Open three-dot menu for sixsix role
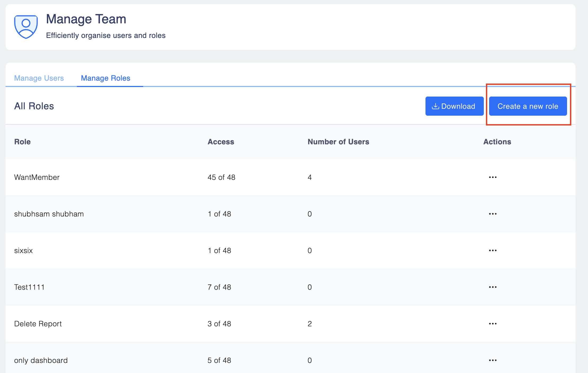Image resolution: width=588 pixels, height=373 pixels. (493, 250)
